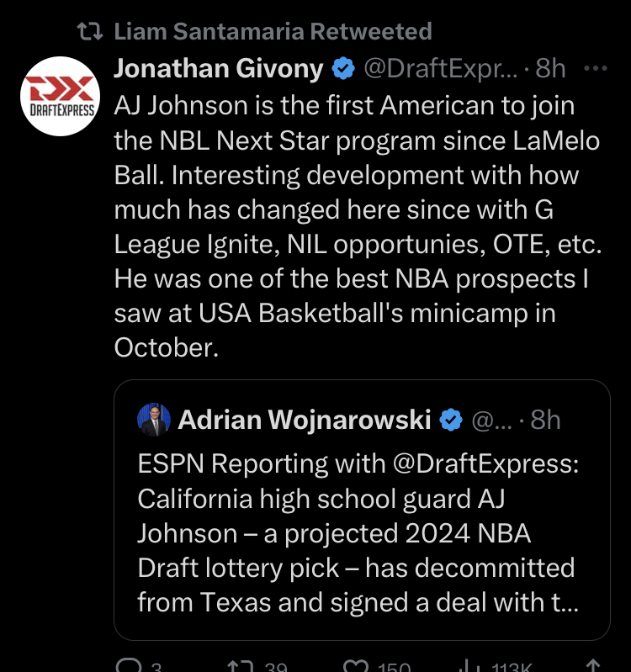Viewport: 631px width, 672px height.
Task: Click the @DraftExpr... handle
Action: [441, 69]
